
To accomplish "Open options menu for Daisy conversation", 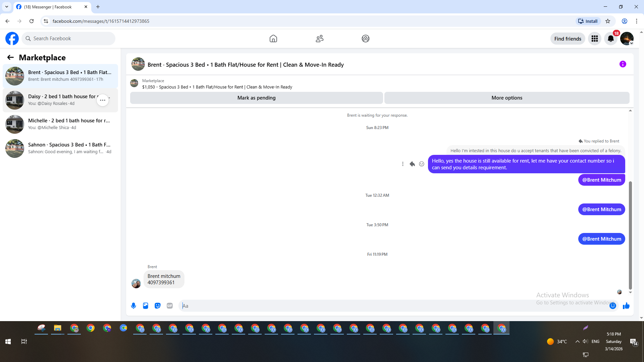I will coord(103,100).
